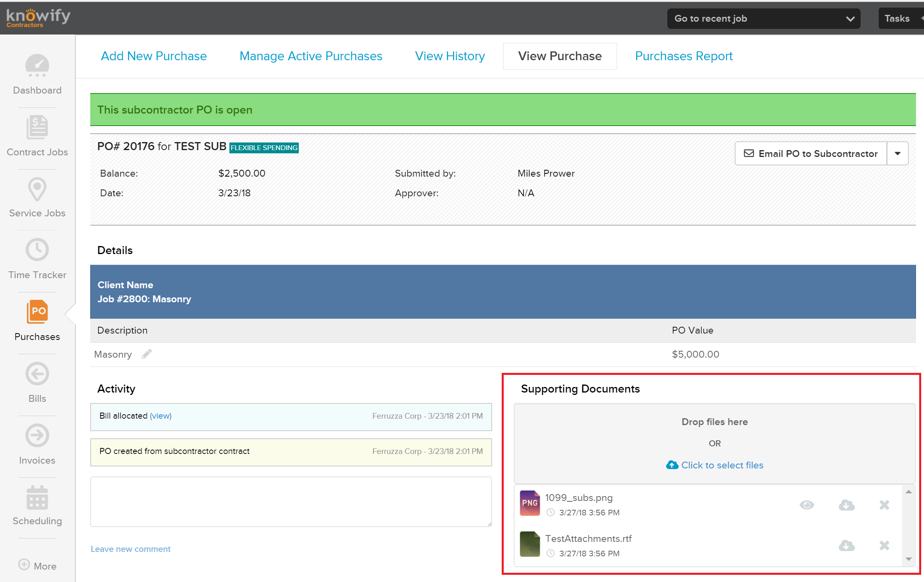
Task: Switch to View History tab
Action: click(x=450, y=56)
